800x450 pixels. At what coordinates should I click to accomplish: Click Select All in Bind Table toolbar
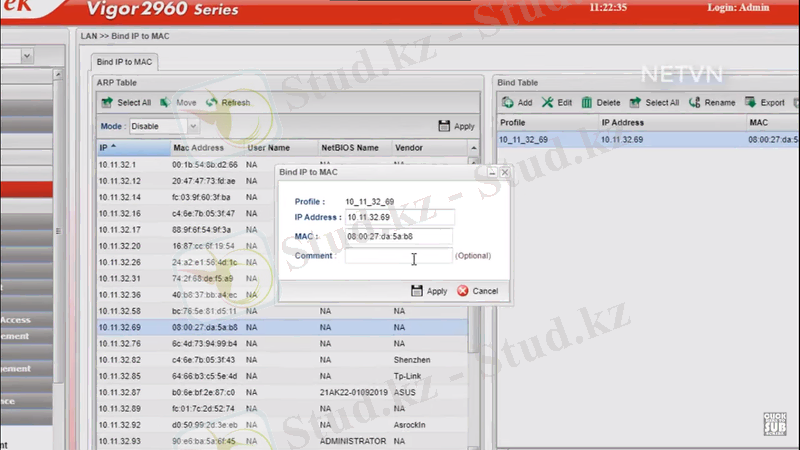[655, 103]
